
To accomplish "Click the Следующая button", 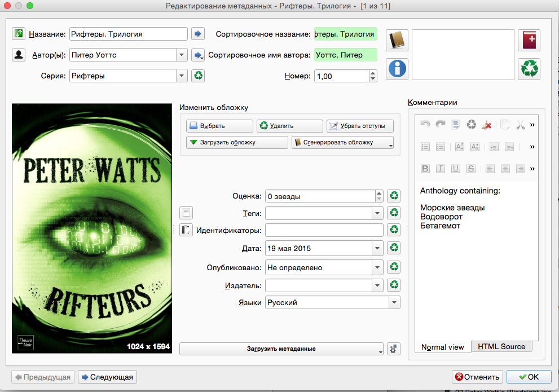I will coord(107,377).
